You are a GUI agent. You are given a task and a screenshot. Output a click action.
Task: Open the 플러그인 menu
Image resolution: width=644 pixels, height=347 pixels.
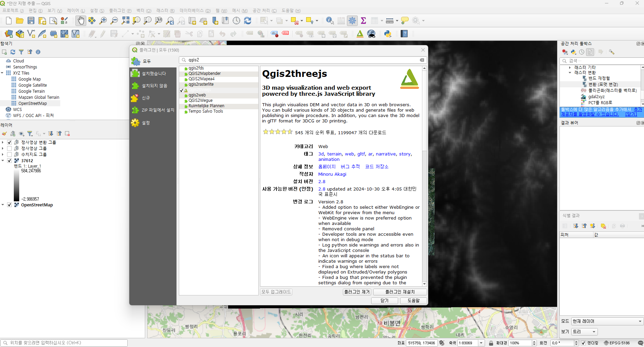coord(120,11)
